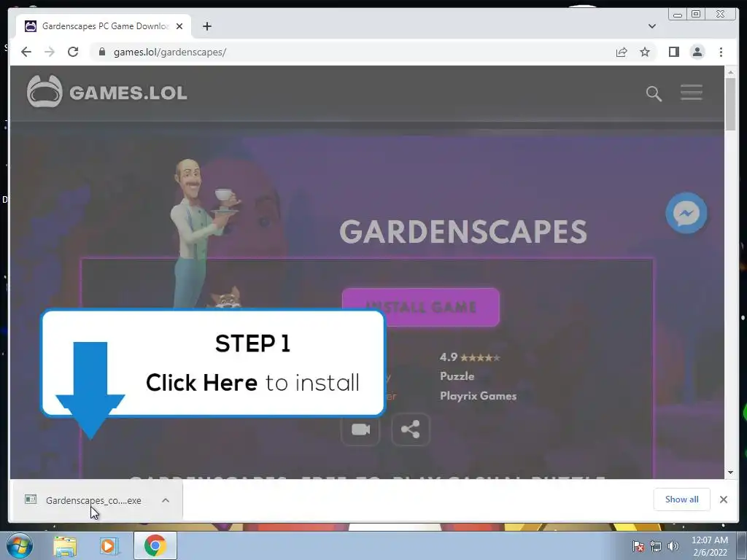Open the site search magnifier
Screen dimensions: 747x560
tap(654, 93)
